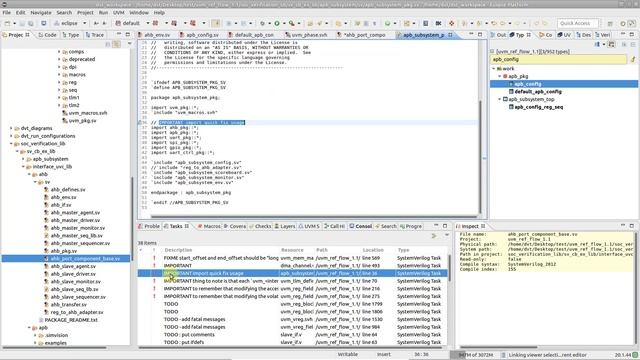This screenshot has width=640, height=360.
Task: Click the green circle icon left of the BK icon
Action: click(387, 23)
